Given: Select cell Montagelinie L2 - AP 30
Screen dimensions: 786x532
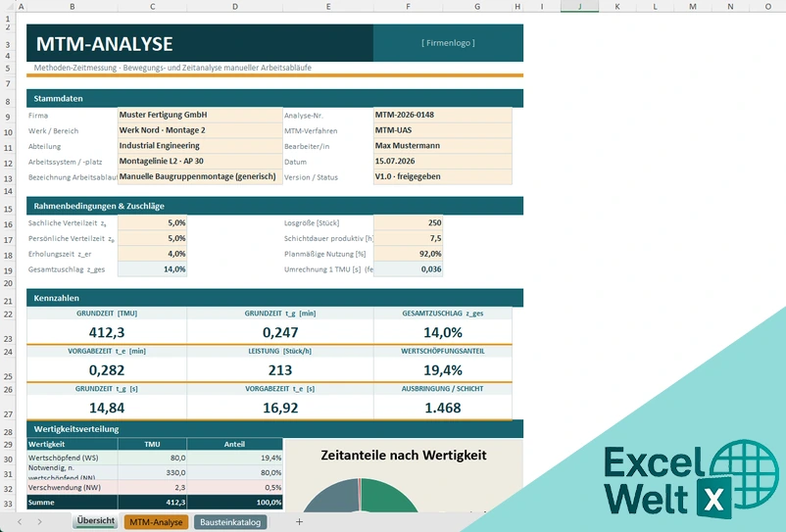Looking at the screenshot, I should 200,162.
